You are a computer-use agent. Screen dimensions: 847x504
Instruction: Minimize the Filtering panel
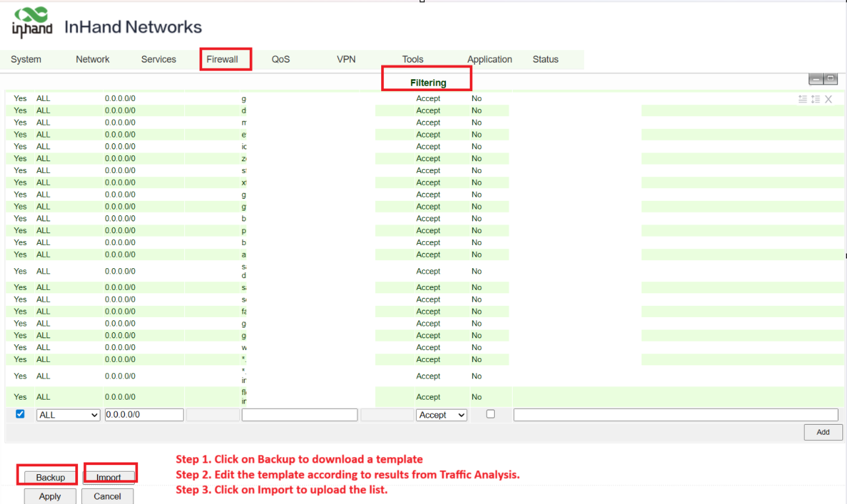pos(816,79)
